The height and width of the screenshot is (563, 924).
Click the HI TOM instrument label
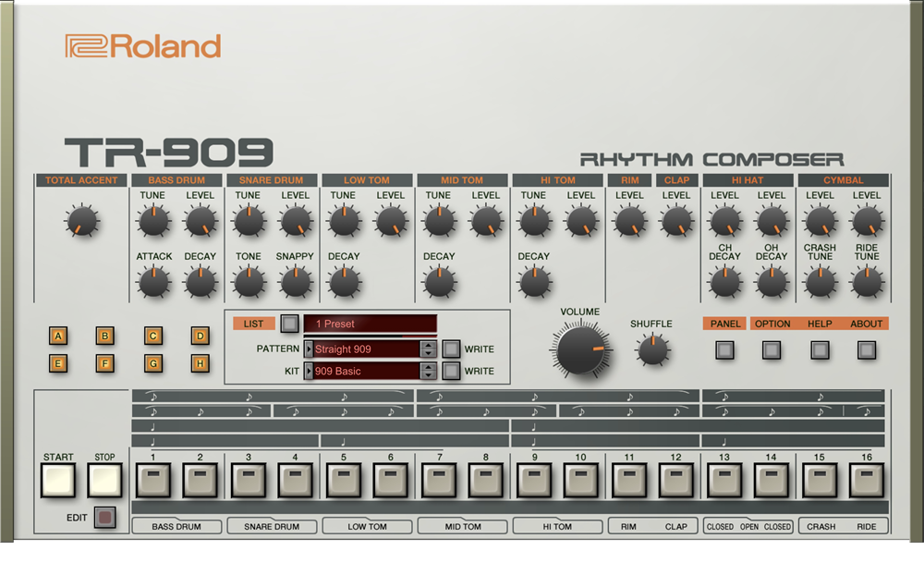(x=557, y=526)
